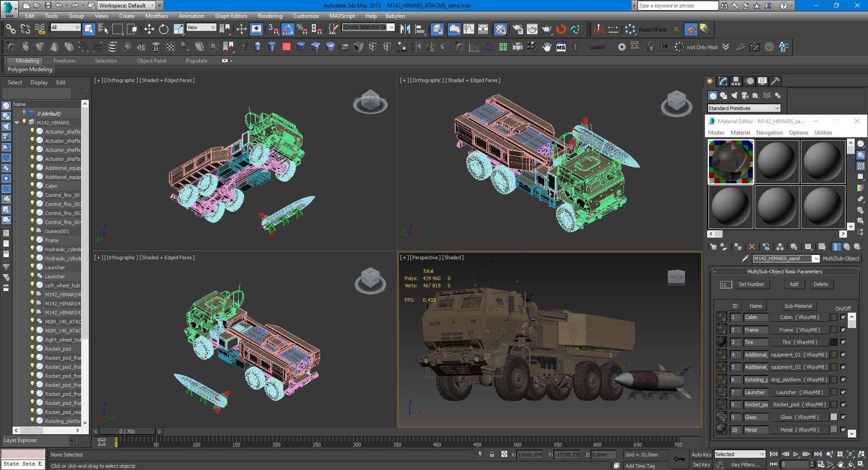Open the MAXScript menu
Viewport: 868px width, 470px height.
coord(342,16)
